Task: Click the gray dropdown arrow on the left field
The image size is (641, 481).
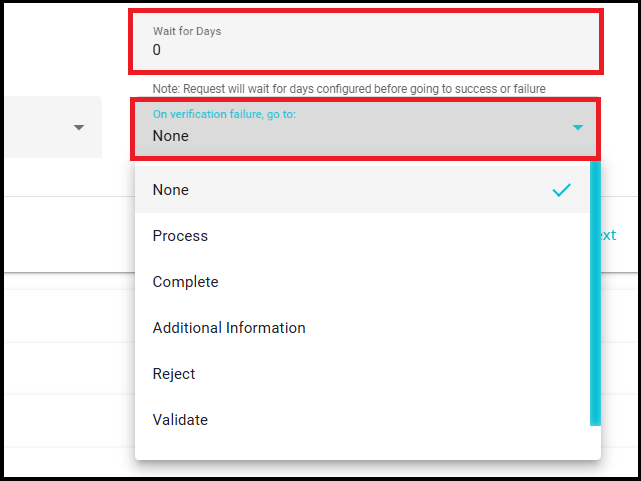Action: point(79,128)
